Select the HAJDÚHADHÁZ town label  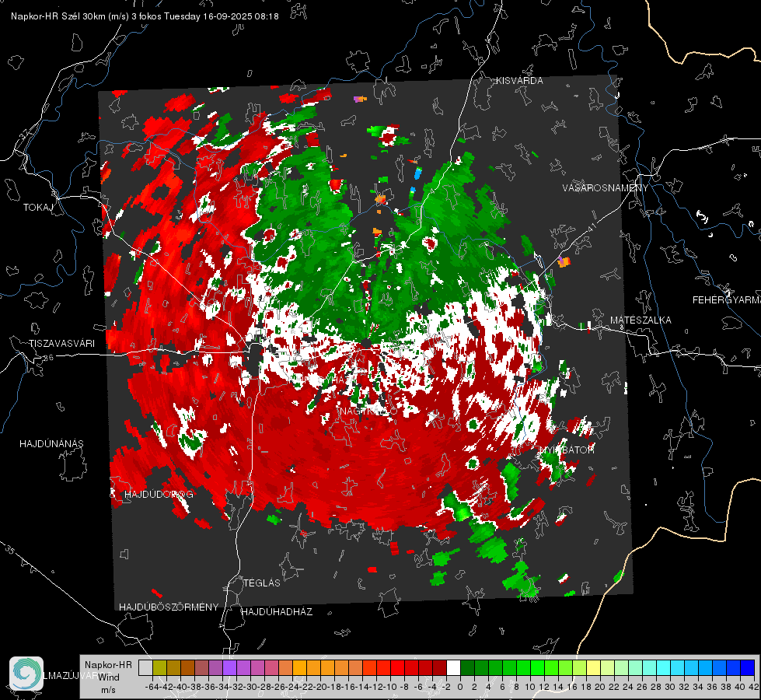point(277,611)
